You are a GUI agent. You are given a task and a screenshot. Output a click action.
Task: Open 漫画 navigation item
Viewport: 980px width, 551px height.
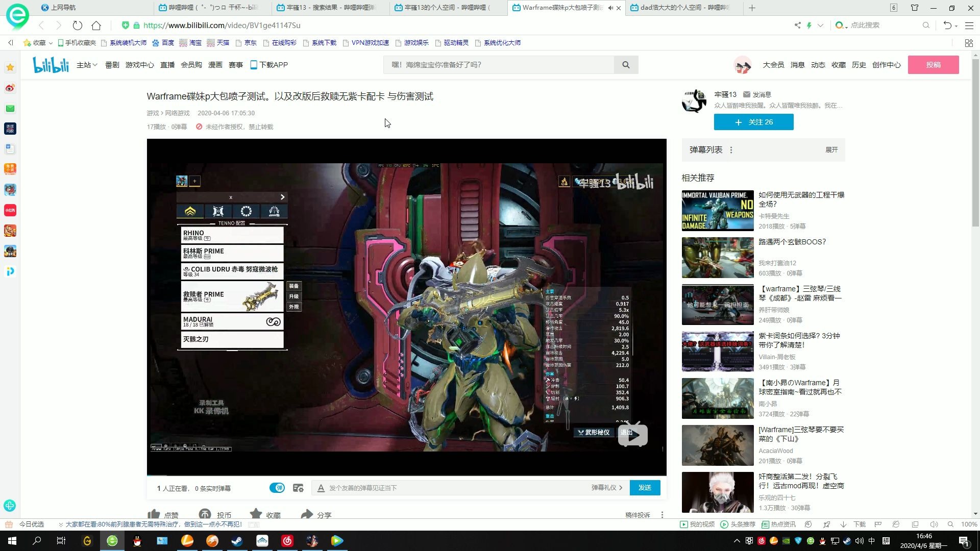coord(215,65)
